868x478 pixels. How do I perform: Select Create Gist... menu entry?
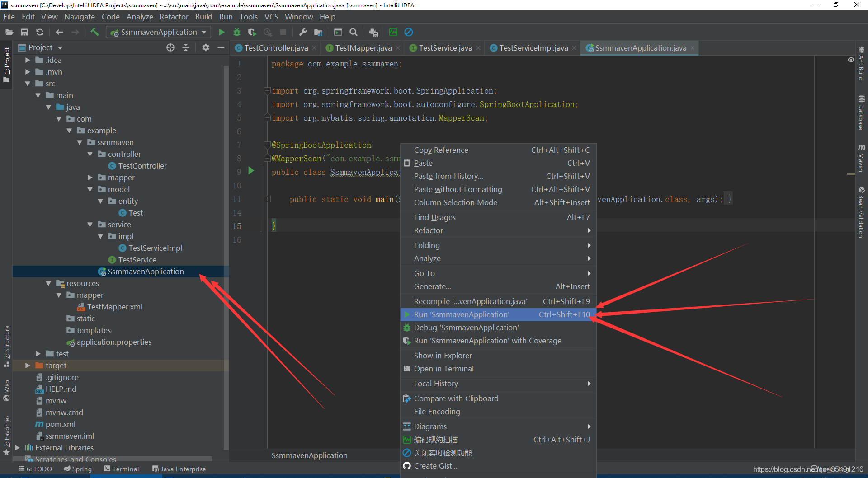(498, 466)
